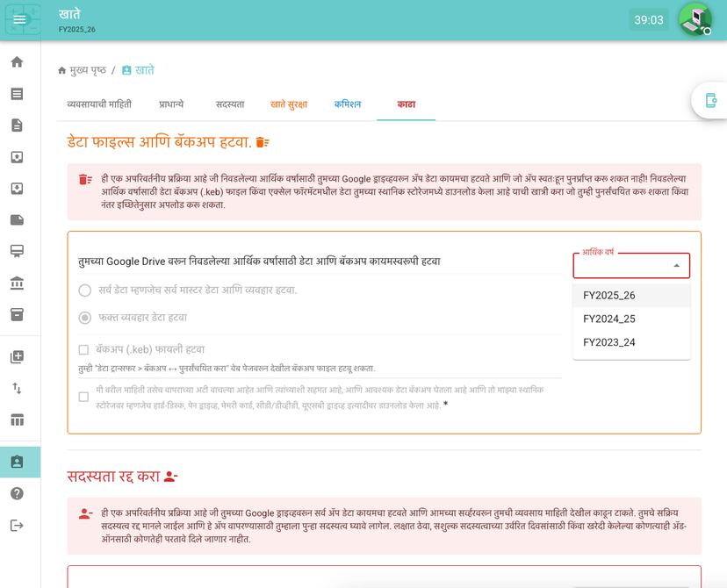Open the up-down arrows data transfer icon
Image resolution: width=727 pixels, height=588 pixels.
click(17, 388)
